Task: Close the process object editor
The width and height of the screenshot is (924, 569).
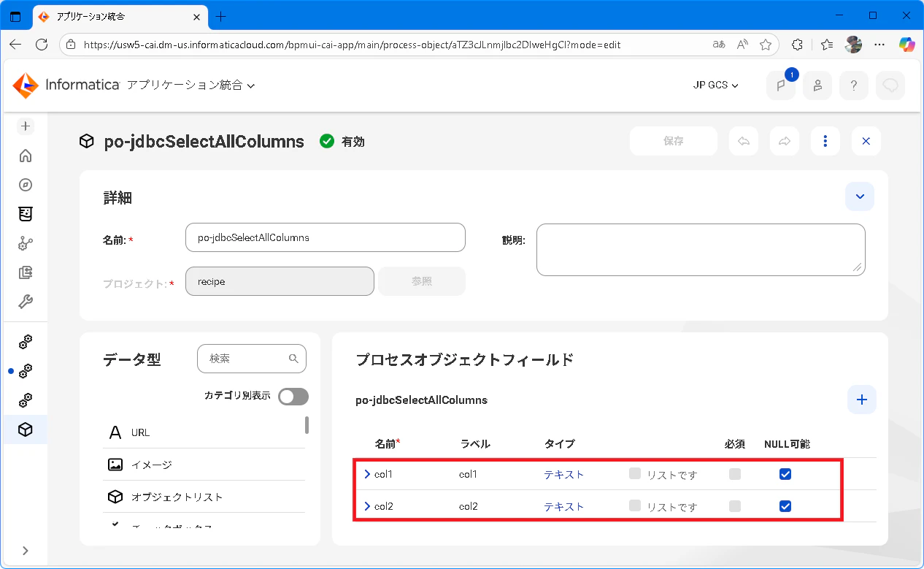Action: [866, 142]
